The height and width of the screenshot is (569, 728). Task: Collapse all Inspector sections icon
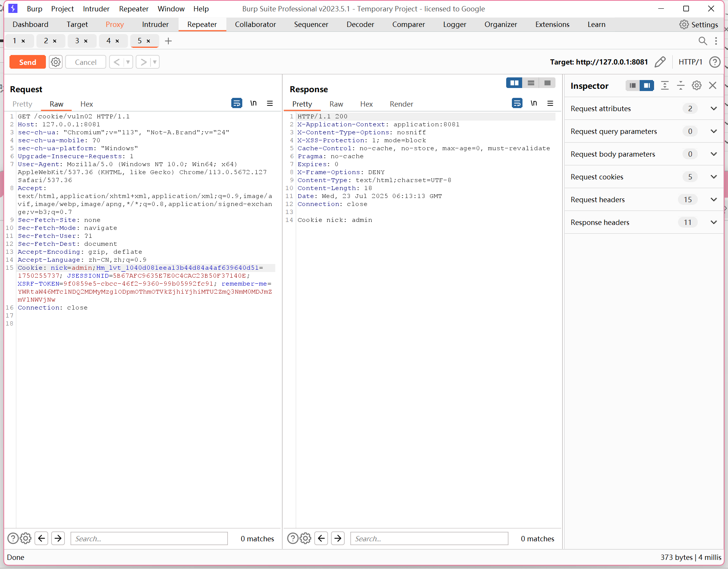pyautogui.click(x=681, y=85)
